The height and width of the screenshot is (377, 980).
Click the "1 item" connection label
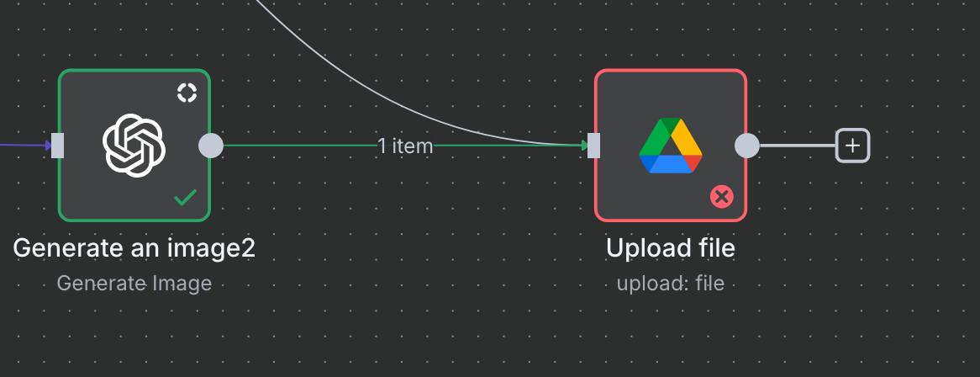tap(405, 146)
